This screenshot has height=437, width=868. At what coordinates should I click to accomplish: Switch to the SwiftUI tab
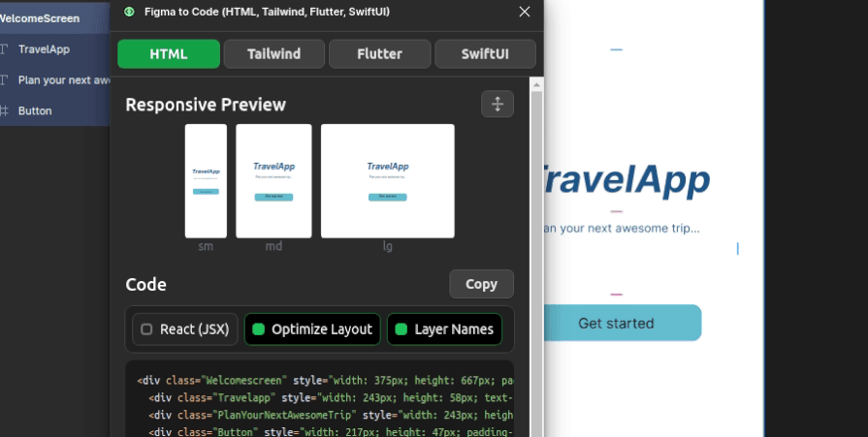(x=485, y=54)
